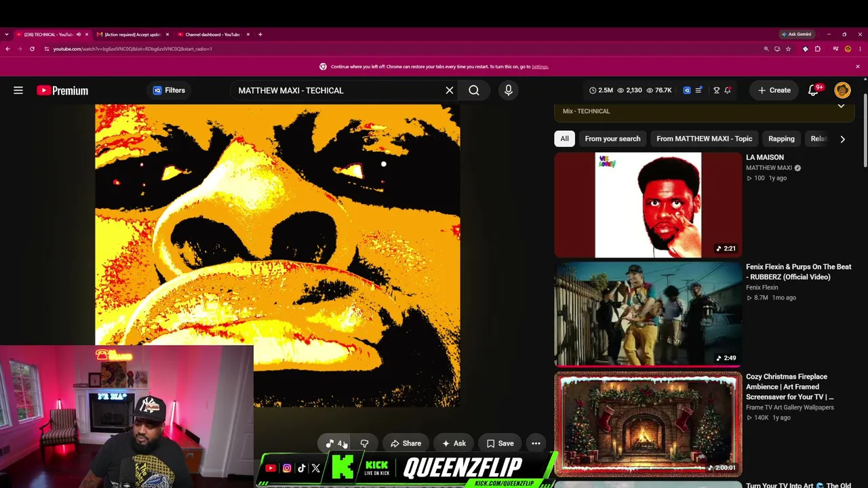The width and height of the screenshot is (868, 488).
Task: Open LA MAISON video thumbnail
Action: (648, 205)
